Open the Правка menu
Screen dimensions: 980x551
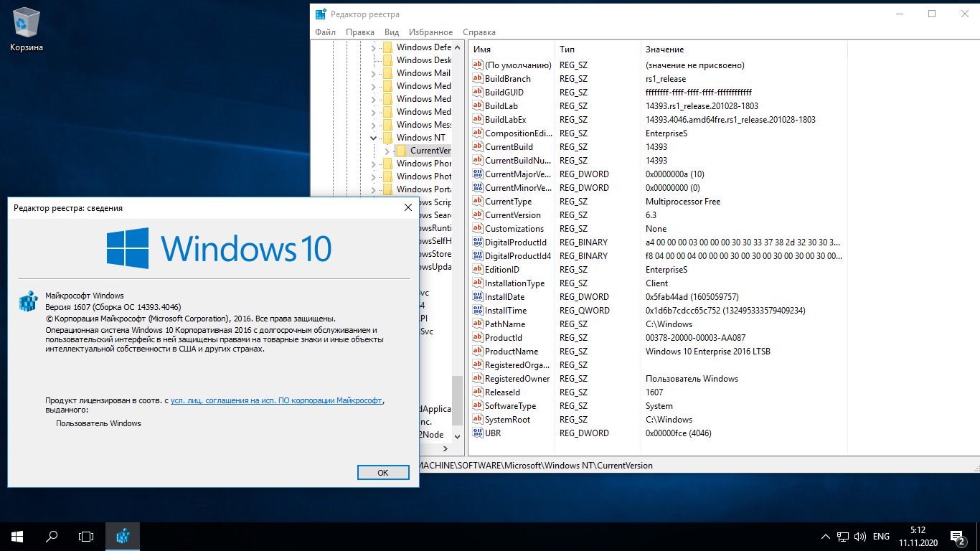pos(359,32)
